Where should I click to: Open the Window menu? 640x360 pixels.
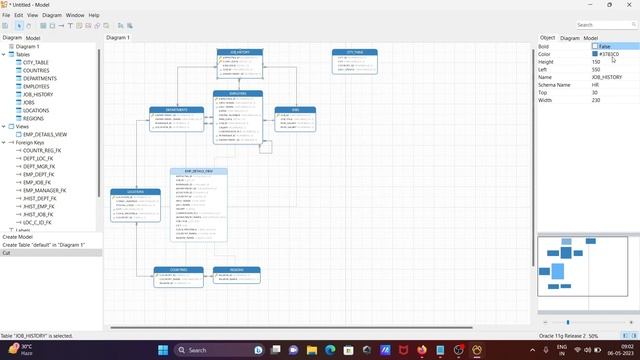tap(75, 15)
